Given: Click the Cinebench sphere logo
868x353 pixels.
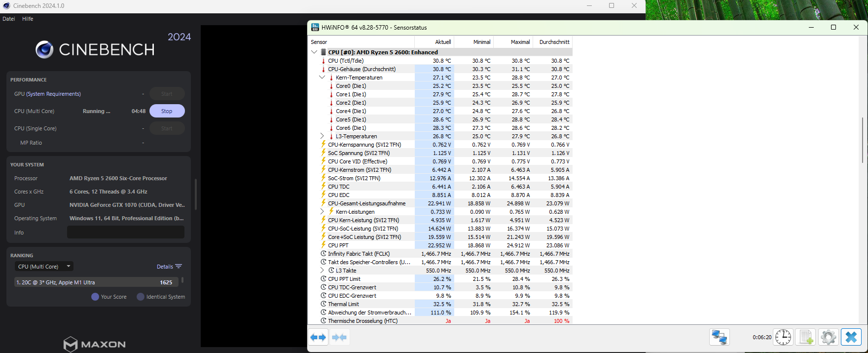Looking at the screenshot, I should 44,49.
